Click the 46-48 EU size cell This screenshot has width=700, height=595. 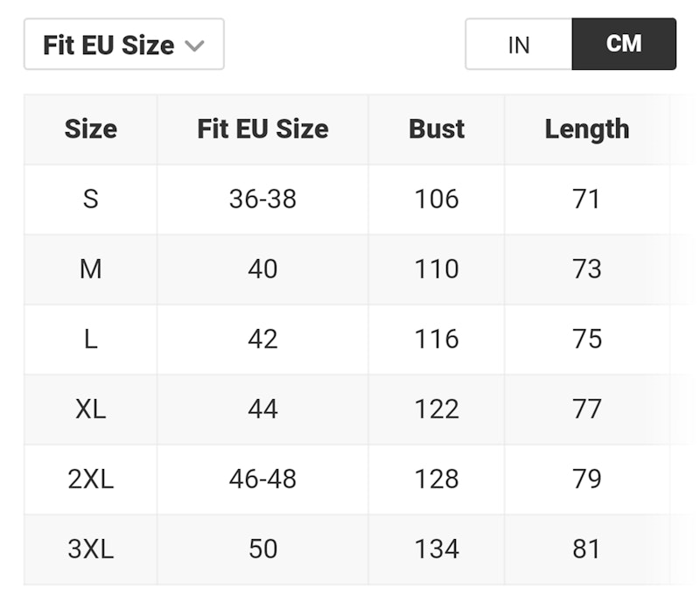263,479
